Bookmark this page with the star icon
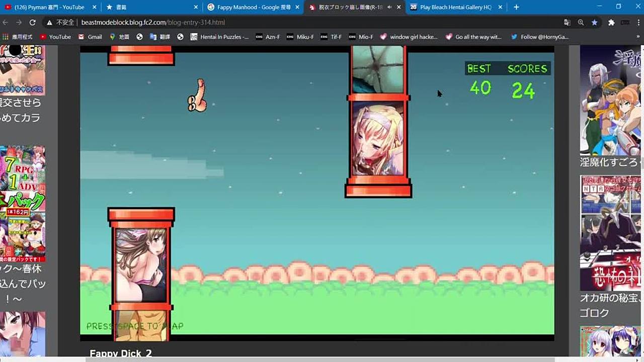 click(594, 23)
